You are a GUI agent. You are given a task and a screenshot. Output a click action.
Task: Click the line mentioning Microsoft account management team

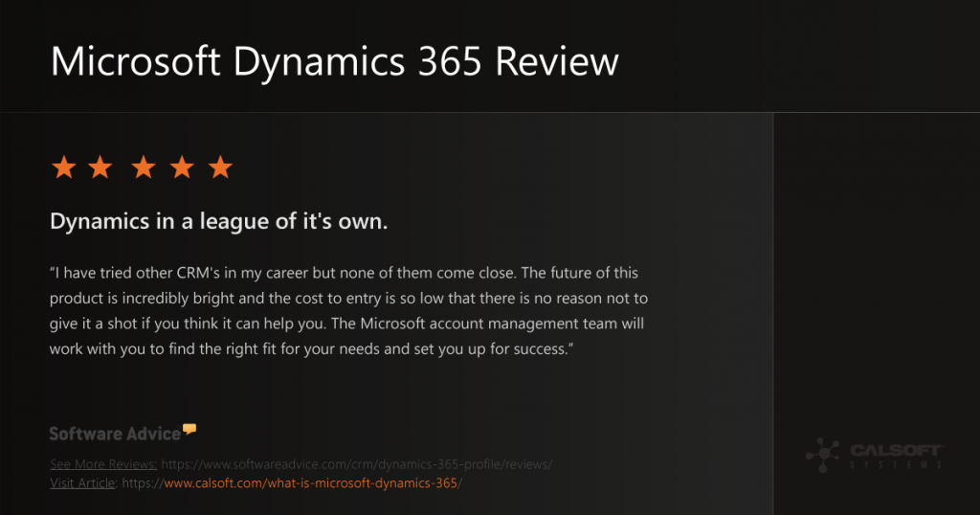point(346,324)
